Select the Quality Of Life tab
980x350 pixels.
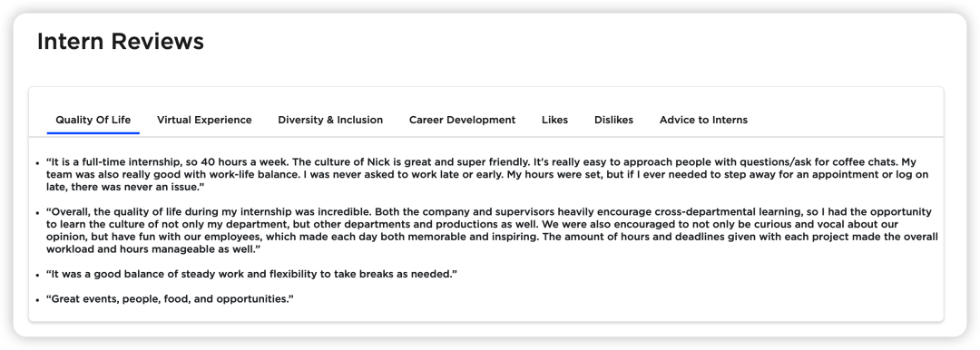point(93,120)
